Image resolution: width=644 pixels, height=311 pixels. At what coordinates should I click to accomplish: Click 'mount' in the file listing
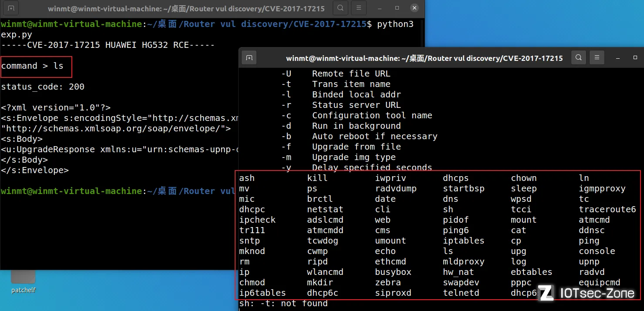524,220
